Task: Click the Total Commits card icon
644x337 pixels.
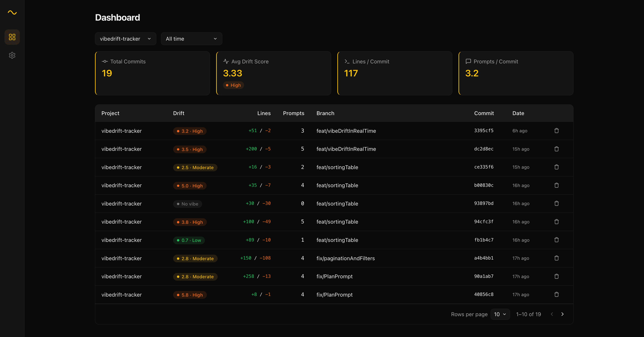Action: (105, 61)
